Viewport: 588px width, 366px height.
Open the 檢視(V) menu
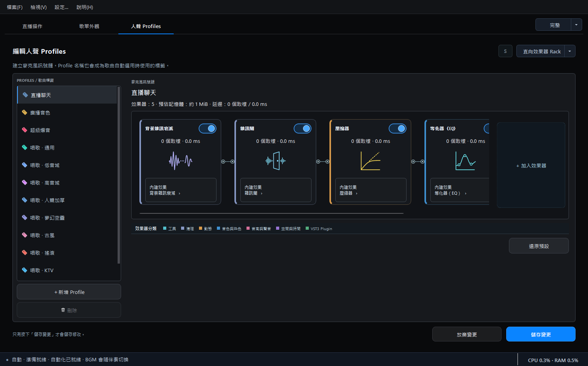(39, 7)
